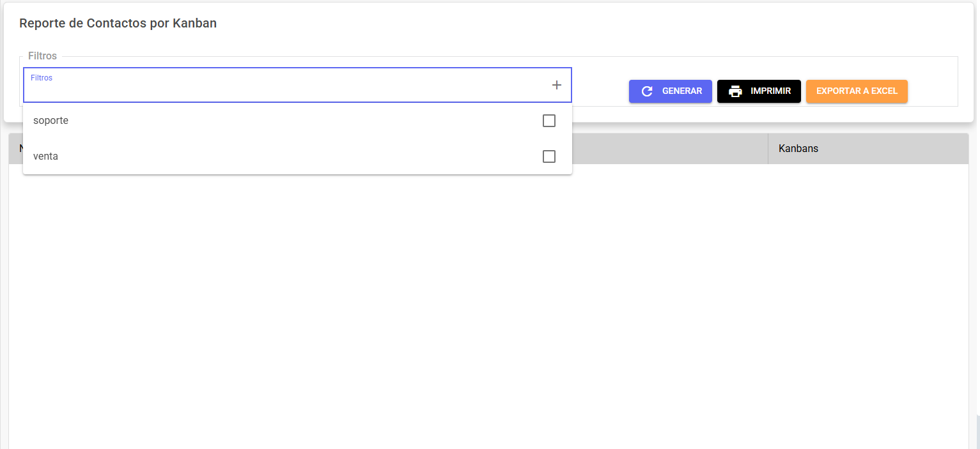Check the venta checkbox
Image resolution: width=980 pixels, height=449 pixels.
pos(549,156)
